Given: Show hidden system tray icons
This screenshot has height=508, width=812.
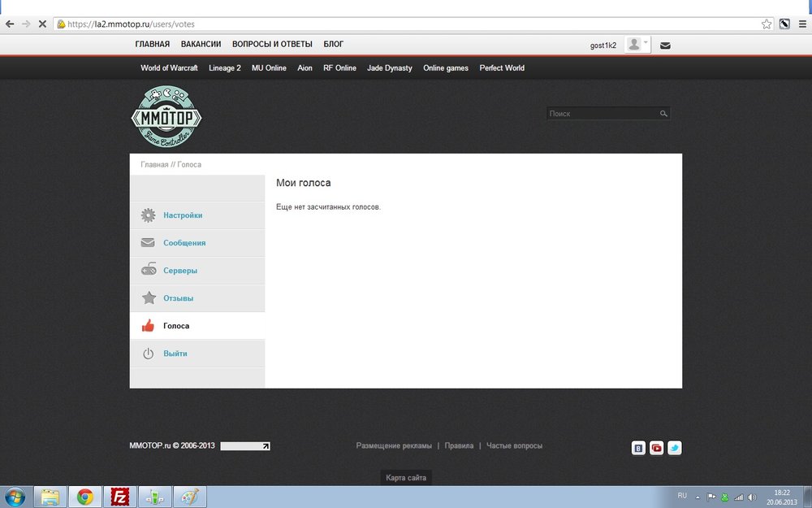Looking at the screenshot, I should pyautogui.click(x=699, y=497).
